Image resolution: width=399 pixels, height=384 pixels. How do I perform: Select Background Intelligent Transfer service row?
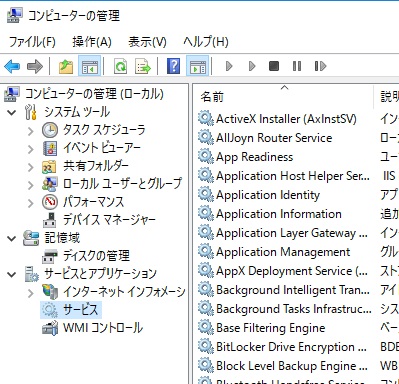tap(293, 290)
